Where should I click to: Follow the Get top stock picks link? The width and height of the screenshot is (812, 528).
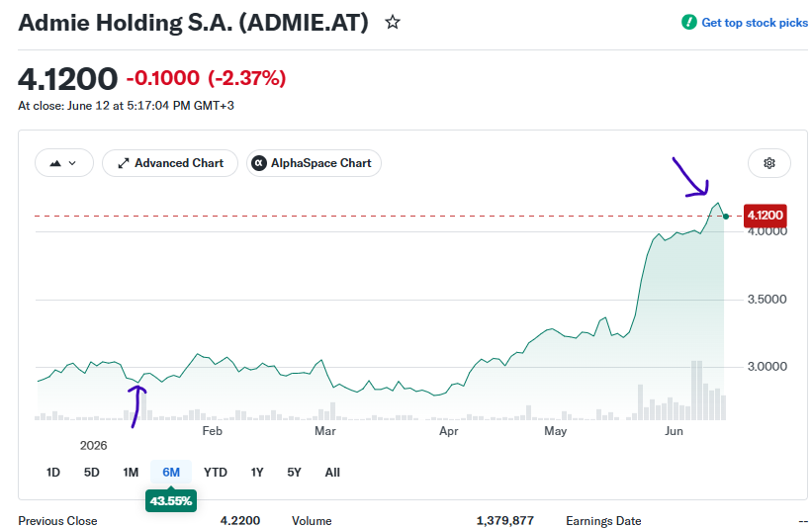tap(755, 23)
